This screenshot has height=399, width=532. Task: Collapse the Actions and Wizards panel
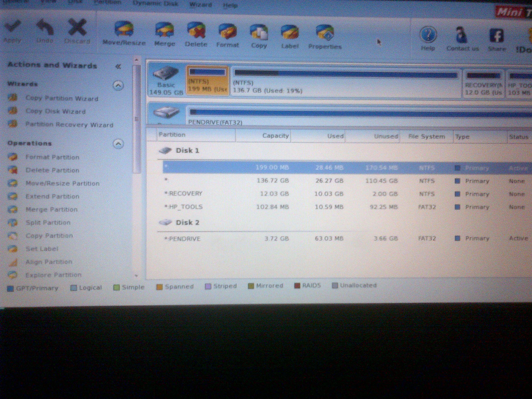(x=118, y=66)
